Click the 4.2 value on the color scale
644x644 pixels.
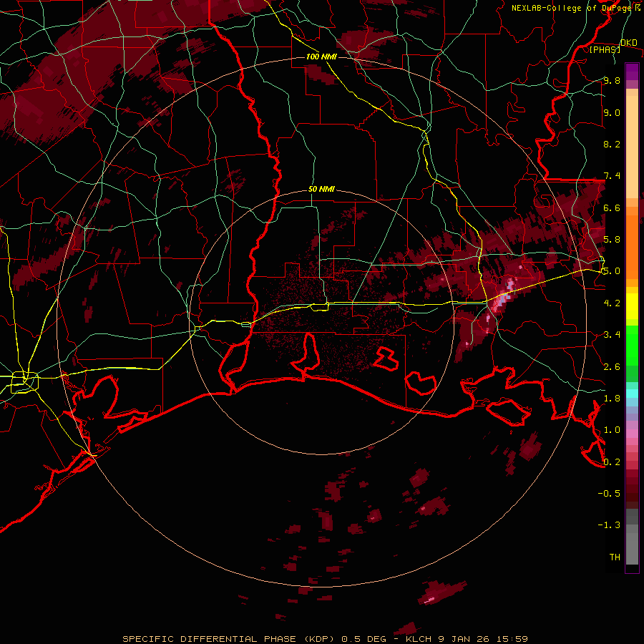click(x=612, y=303)
